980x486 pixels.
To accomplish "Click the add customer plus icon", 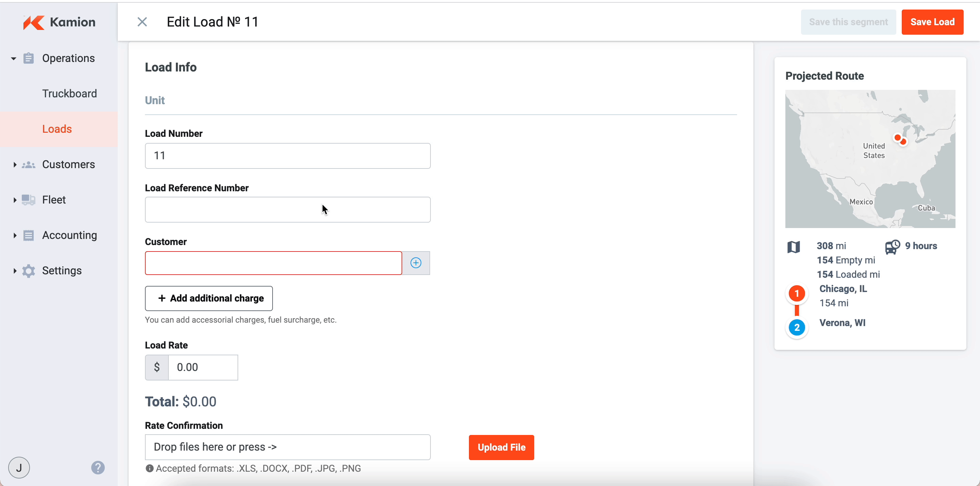I will point(416,263).
